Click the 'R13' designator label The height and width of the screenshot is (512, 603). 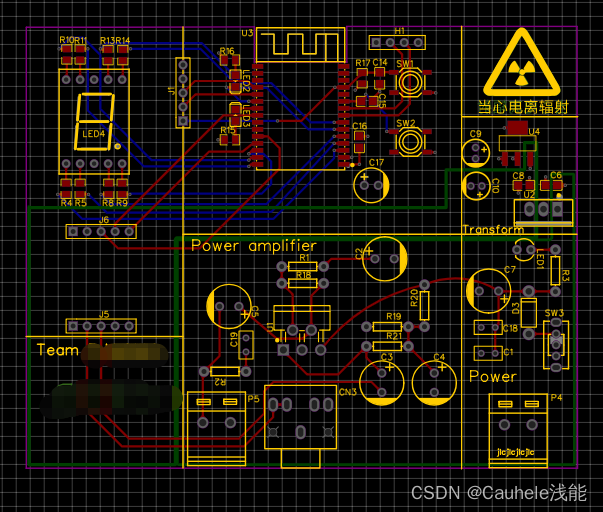(107, 40)
